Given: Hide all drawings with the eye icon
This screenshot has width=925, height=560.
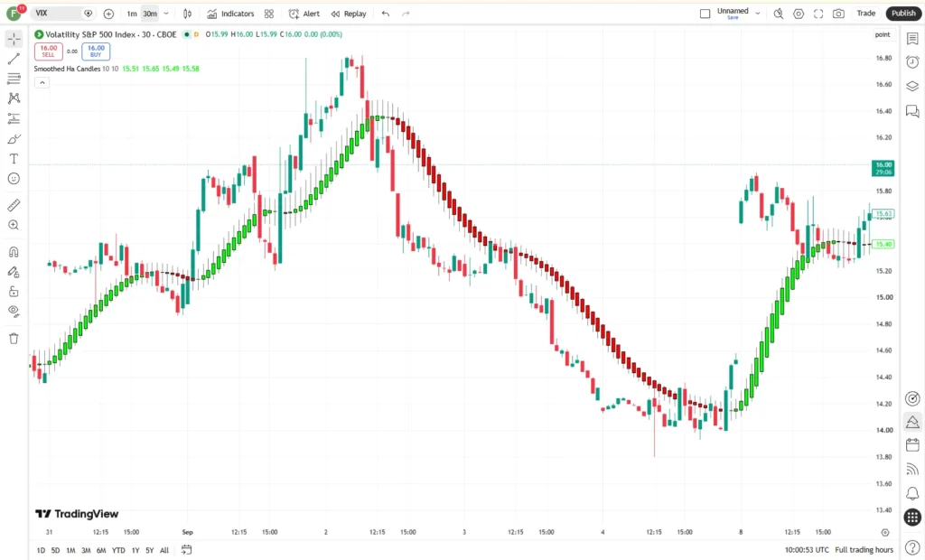Looking at the screenshot, I should pos(14,311).
